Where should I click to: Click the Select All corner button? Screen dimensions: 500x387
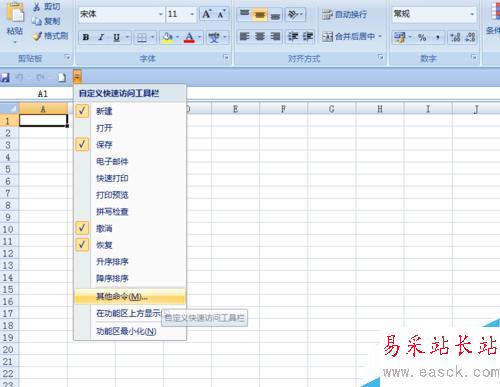click(9, 109)
